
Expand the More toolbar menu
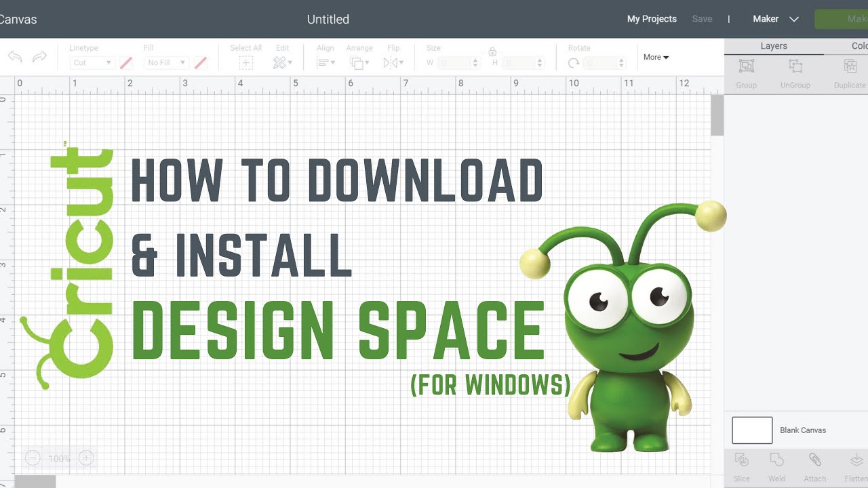click(656, 57)
